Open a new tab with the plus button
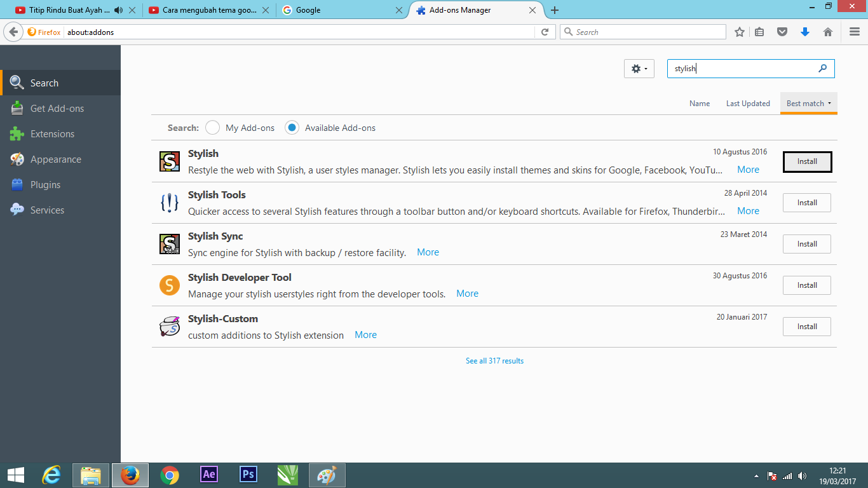Image resolution: width=868 pixels, height=488 pixels. [555, 10]
